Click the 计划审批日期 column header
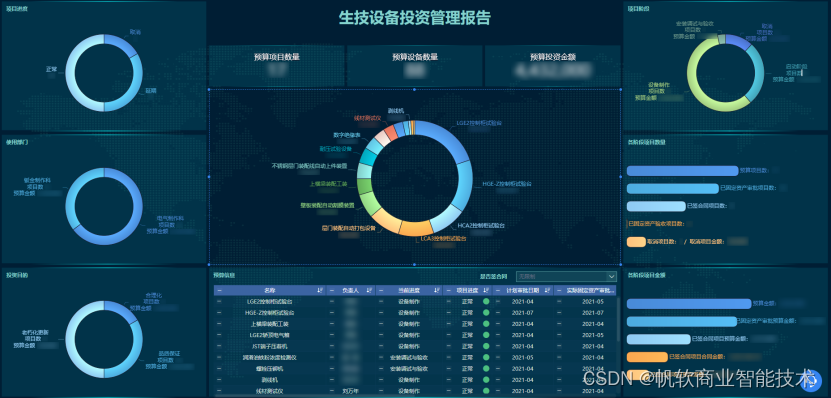The height and width of the screenshot is (398, 831). (x=522, y=290)
